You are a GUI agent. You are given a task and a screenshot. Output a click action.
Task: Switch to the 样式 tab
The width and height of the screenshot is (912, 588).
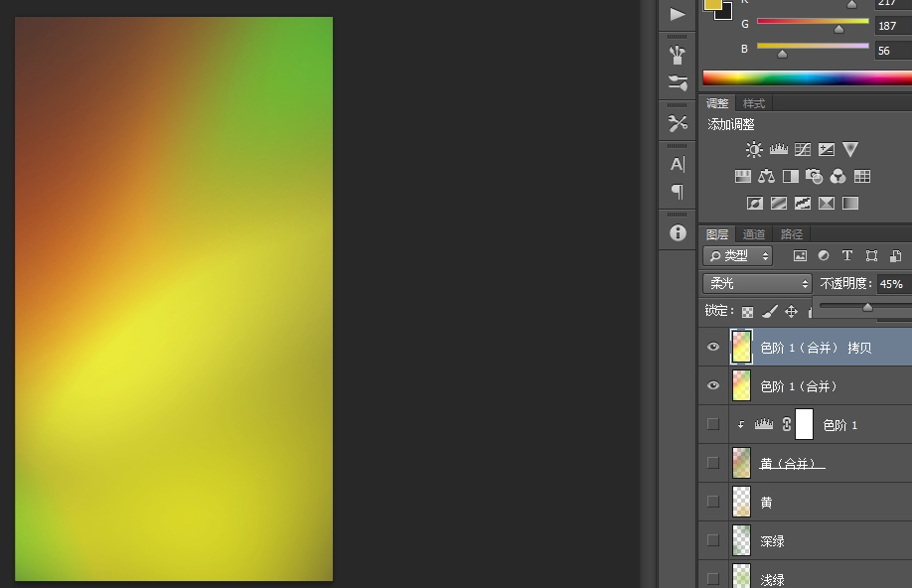[x=754, y=103]
